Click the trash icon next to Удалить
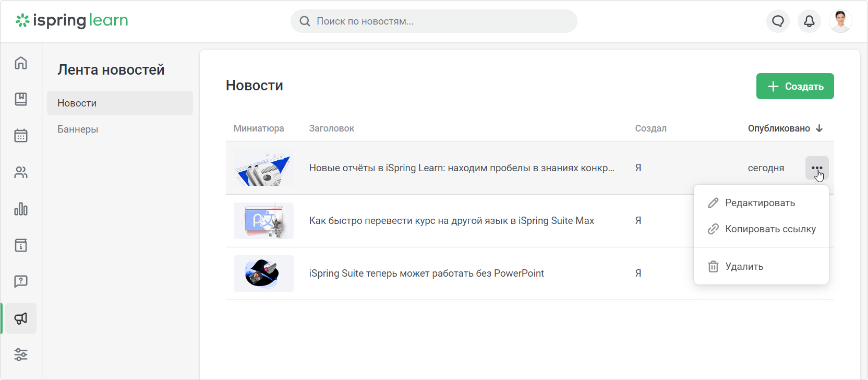Viewport: 868px width, 380px height. click(x=713, y=267)
